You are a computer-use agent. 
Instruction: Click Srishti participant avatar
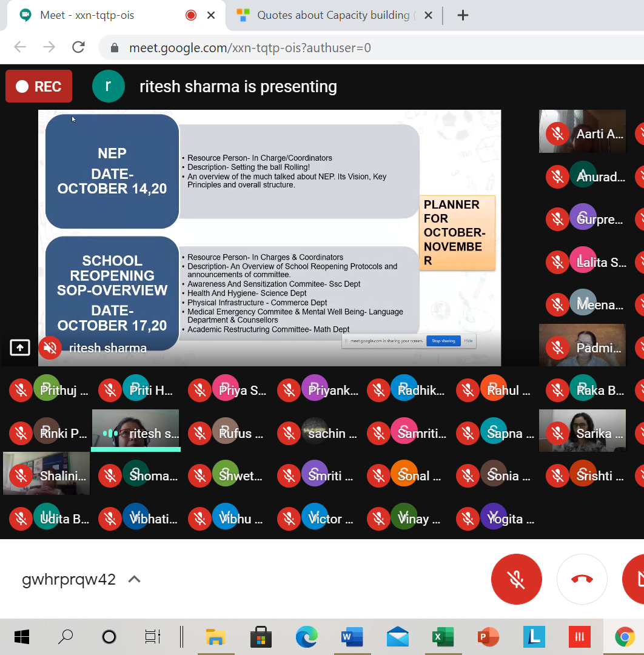pos(583,473)
